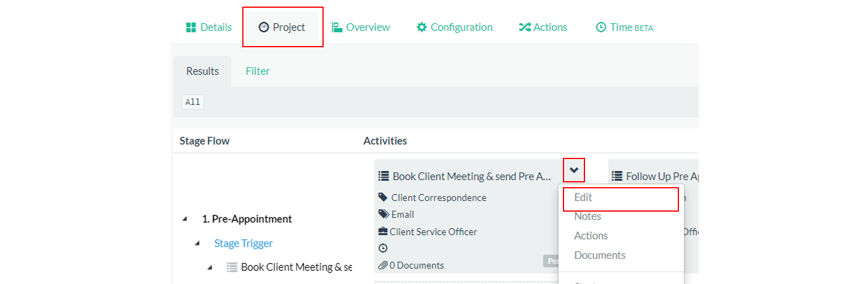The height and width of the screenshot is (284, 868).
Task: Choose Edit from the activity menu
Action: (x=583, y=197)
